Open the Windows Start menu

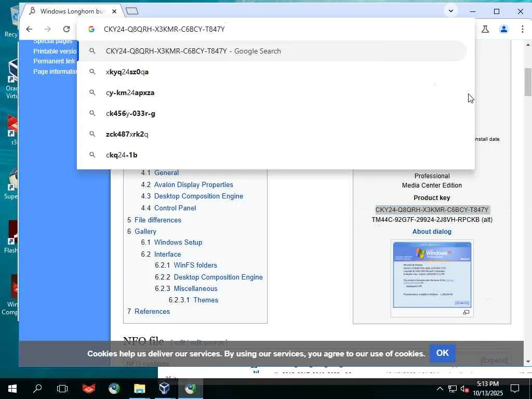pos(12,389)
